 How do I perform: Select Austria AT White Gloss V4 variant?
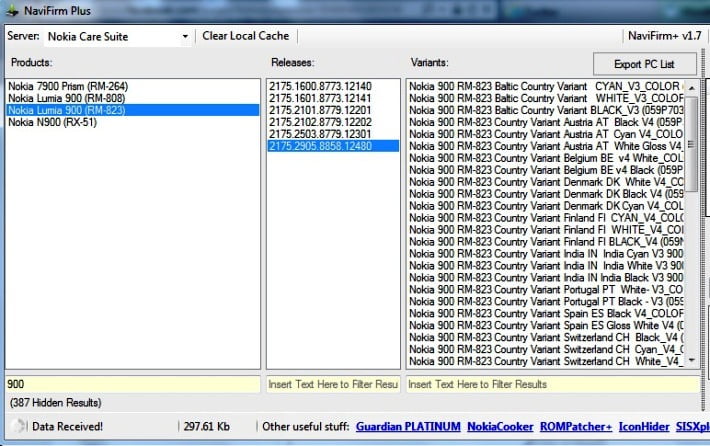(546, 146)
